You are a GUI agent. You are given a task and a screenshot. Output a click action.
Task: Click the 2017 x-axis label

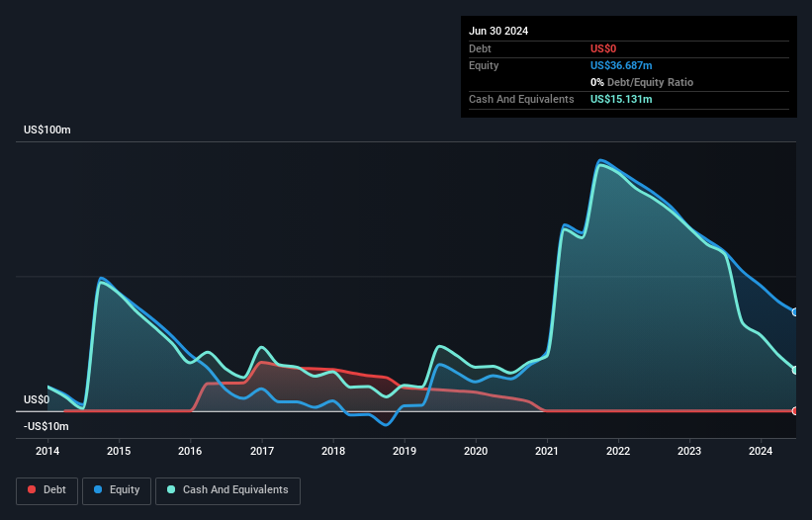(262, 451)
